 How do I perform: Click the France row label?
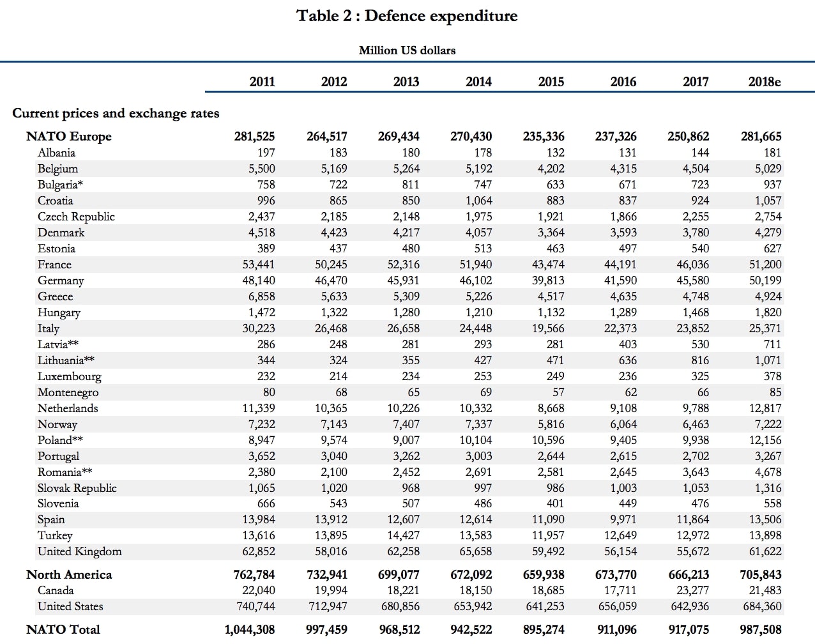(x=54, y=264)
